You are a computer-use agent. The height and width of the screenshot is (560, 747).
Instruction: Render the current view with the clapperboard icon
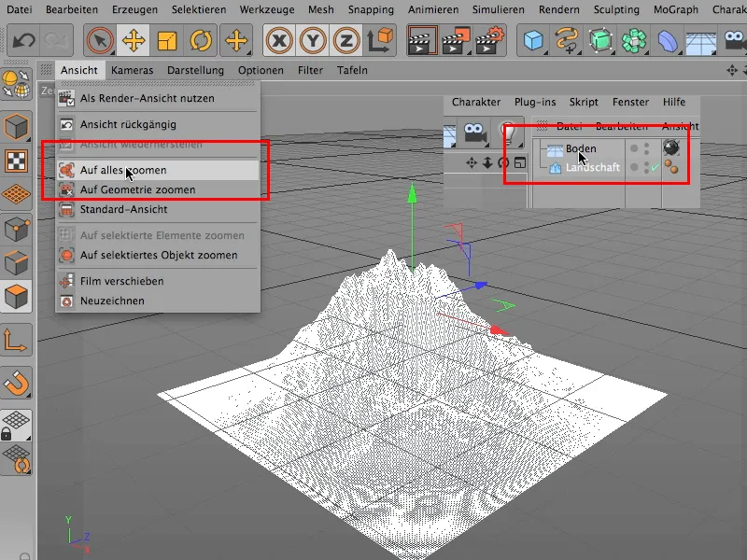423,40
